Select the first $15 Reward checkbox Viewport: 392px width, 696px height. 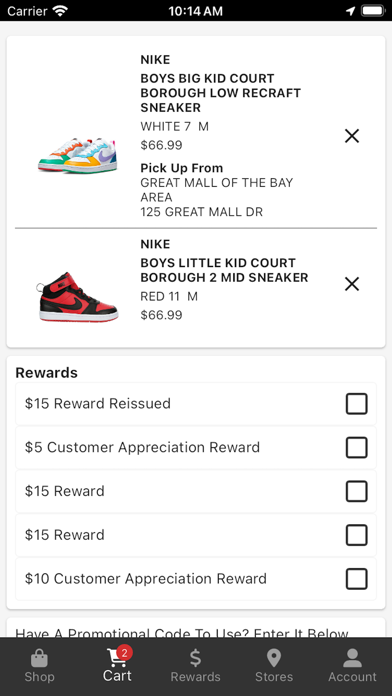coord(356,491)
